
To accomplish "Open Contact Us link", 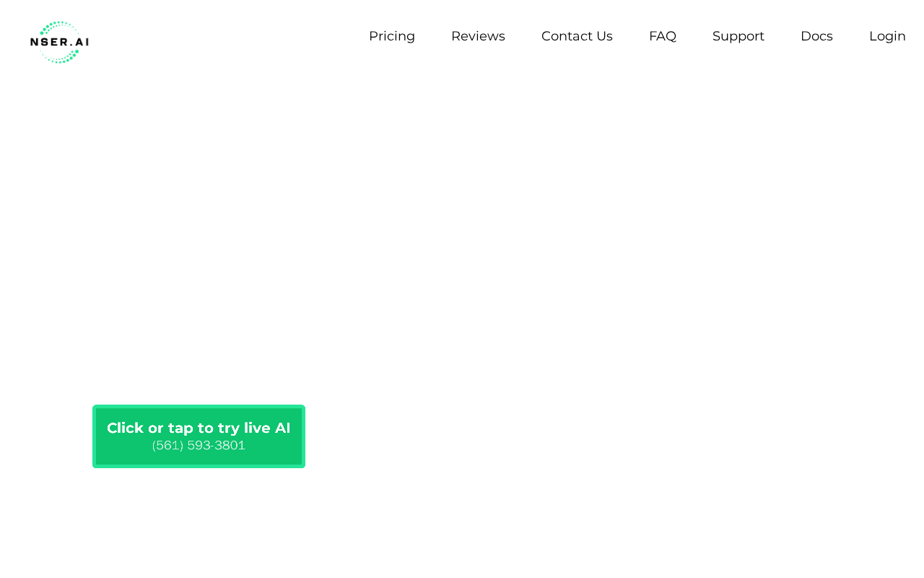I will (577, 36).
